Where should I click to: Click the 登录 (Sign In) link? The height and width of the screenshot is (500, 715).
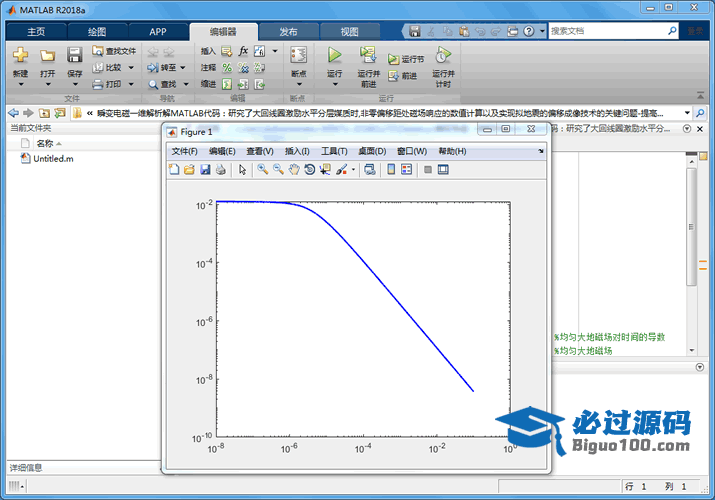tap(696, 31)
